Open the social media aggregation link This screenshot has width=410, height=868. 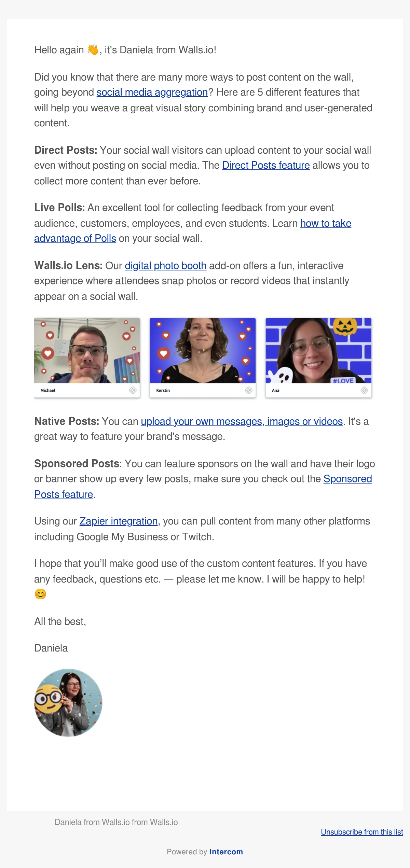click(152, 92)
